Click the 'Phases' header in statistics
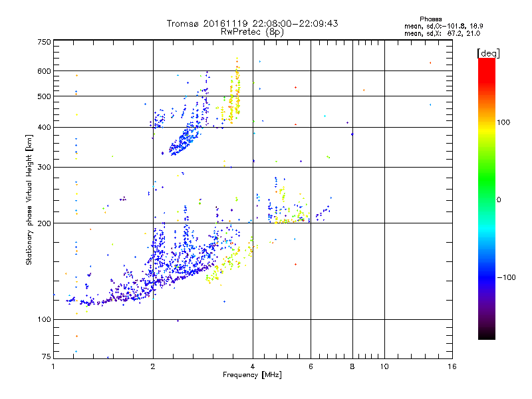This screenshot has height=399, width=532. tap(430, 19)
